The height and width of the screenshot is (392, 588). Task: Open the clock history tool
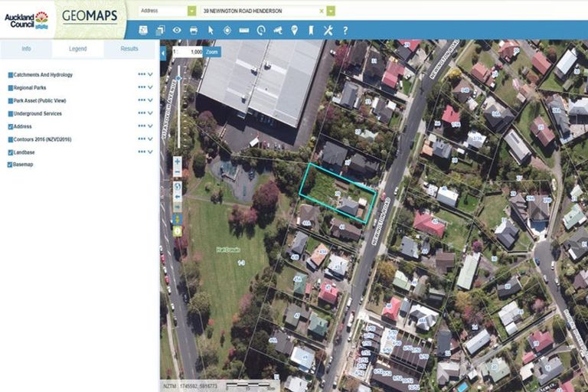click(x=261, y=30)
